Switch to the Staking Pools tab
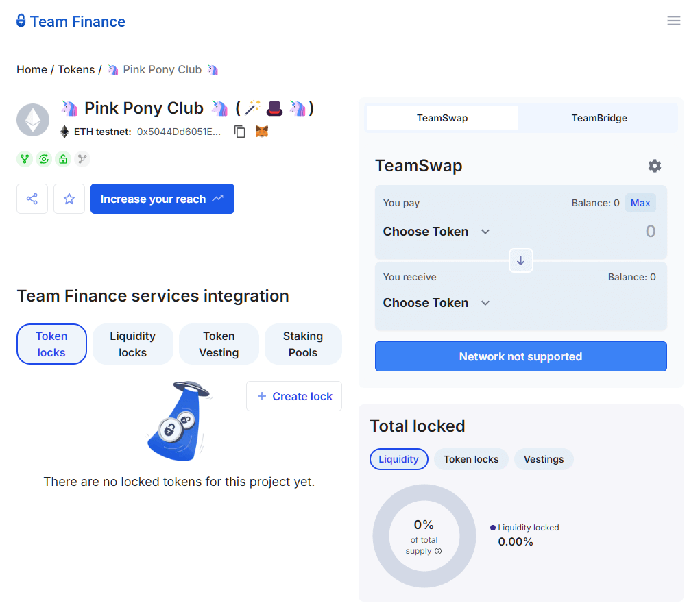Image resolution: width=700 pixels, height=612 pixels. (303, 343)
